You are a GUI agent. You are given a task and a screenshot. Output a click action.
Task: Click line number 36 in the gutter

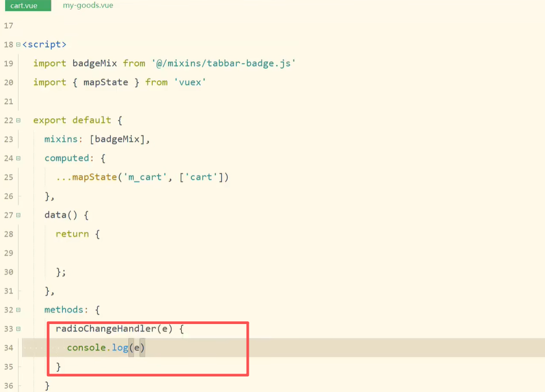[x=8, y=386]
